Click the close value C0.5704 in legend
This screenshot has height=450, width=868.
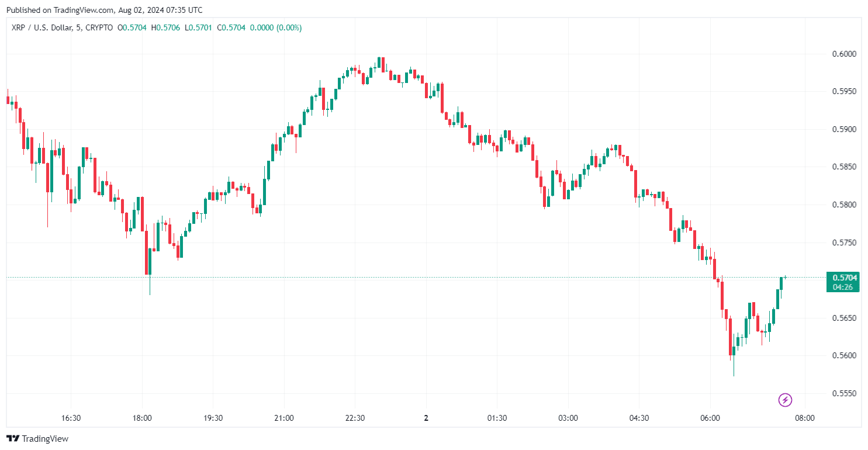tap(231, 27)
